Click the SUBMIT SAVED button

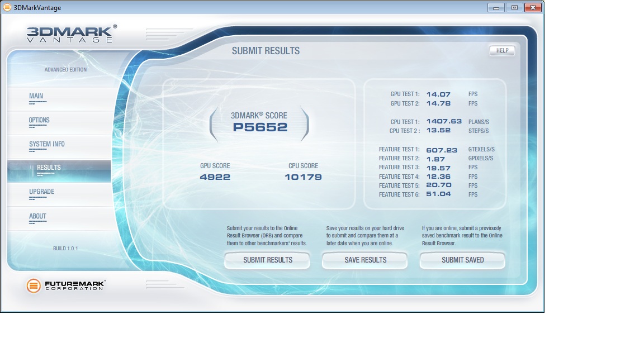[462, 260]
